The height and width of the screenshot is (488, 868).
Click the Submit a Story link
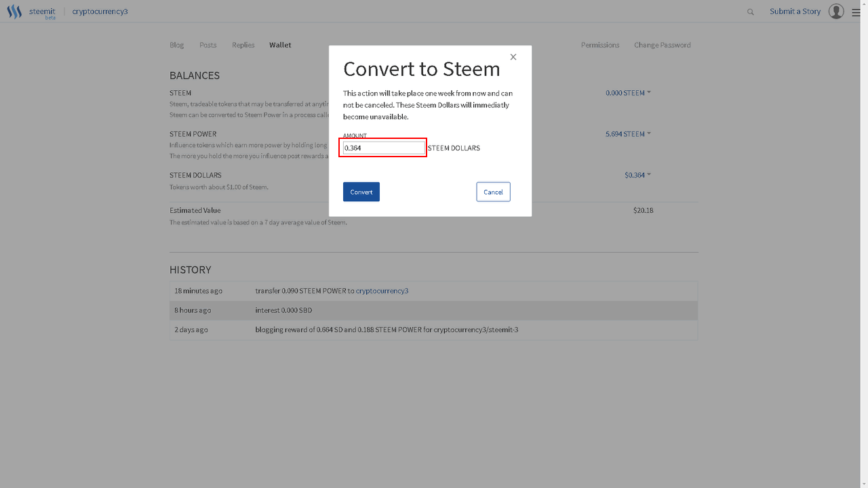(x=795, y=12)
